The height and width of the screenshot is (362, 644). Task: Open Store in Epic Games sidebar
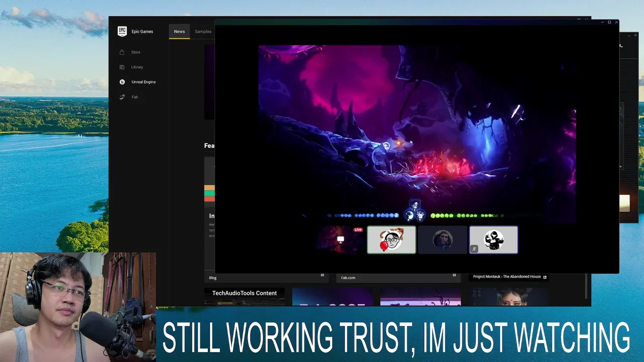pyautogui.click(x=131, y=52)
